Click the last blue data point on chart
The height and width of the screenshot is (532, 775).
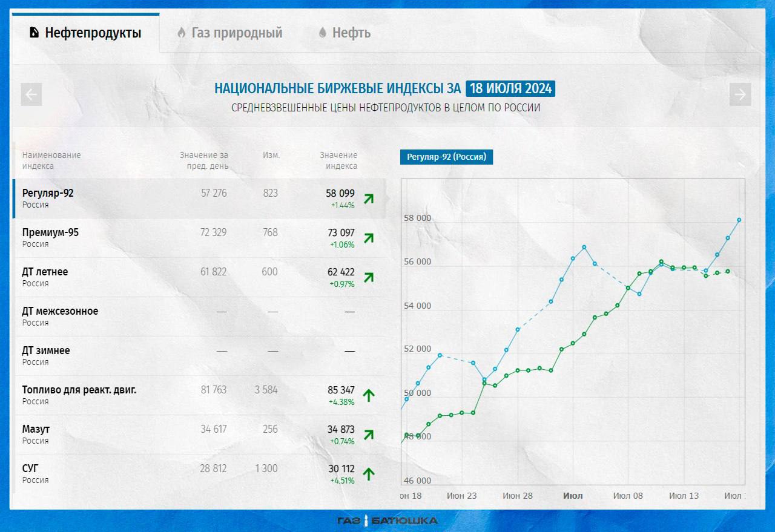click(x=739, y=220)
